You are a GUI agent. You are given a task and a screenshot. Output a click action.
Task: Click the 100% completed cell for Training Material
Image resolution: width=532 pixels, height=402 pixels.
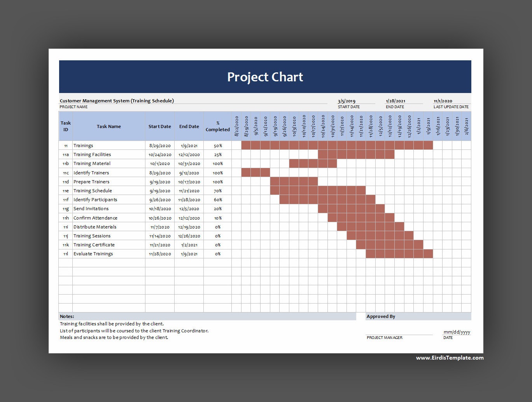coord(217,163)
